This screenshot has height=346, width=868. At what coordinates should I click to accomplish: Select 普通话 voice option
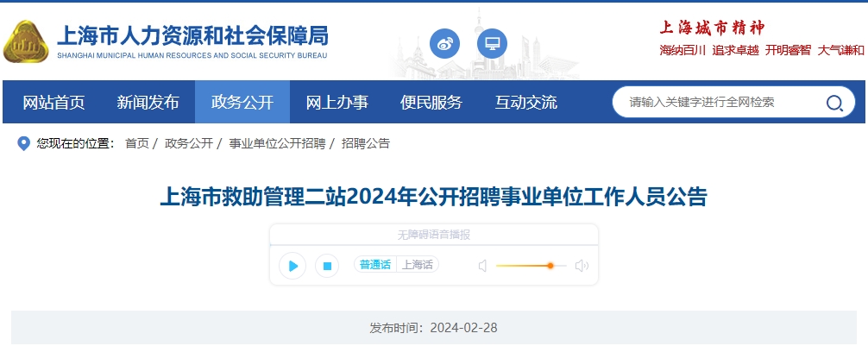375,265
